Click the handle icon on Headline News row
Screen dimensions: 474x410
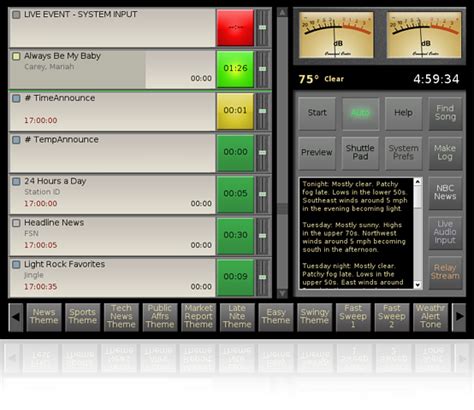click(263, 235)
